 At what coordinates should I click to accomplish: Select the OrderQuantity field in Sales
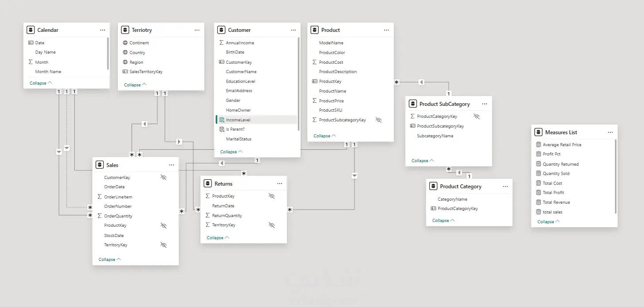click(x=118, y=216)
